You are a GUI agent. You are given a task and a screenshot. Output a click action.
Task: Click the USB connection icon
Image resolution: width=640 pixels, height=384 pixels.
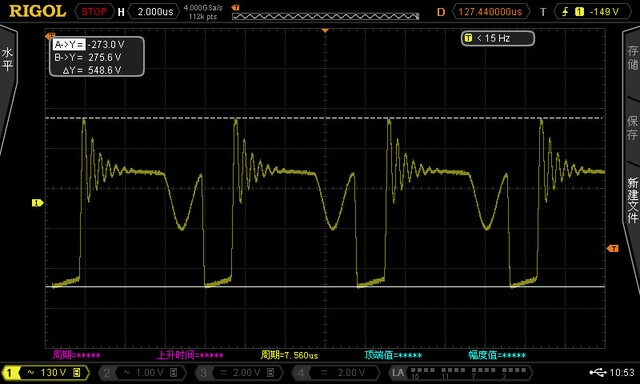tap(598, 372)
